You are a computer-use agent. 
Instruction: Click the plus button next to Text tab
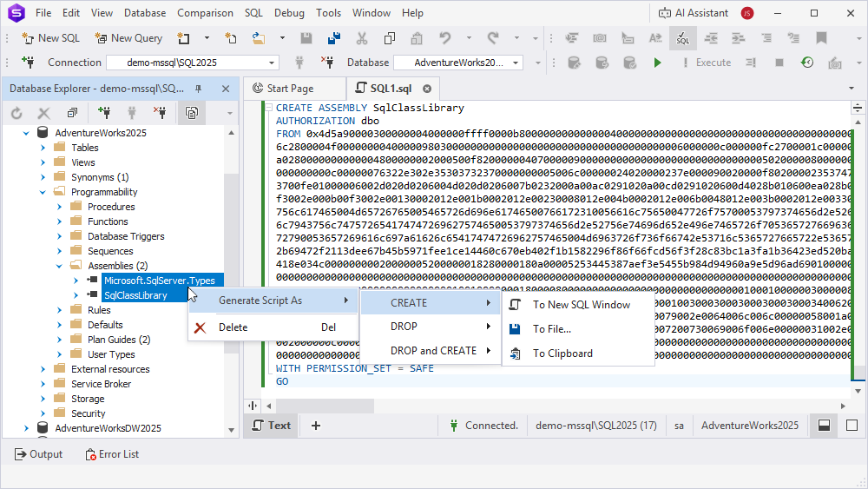pos(316,426)
